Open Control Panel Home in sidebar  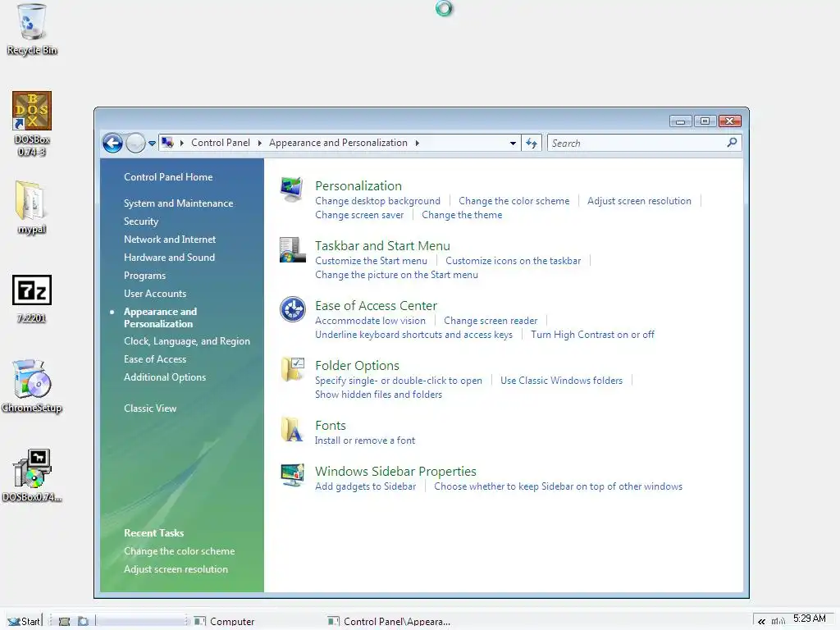coord(168,177)
